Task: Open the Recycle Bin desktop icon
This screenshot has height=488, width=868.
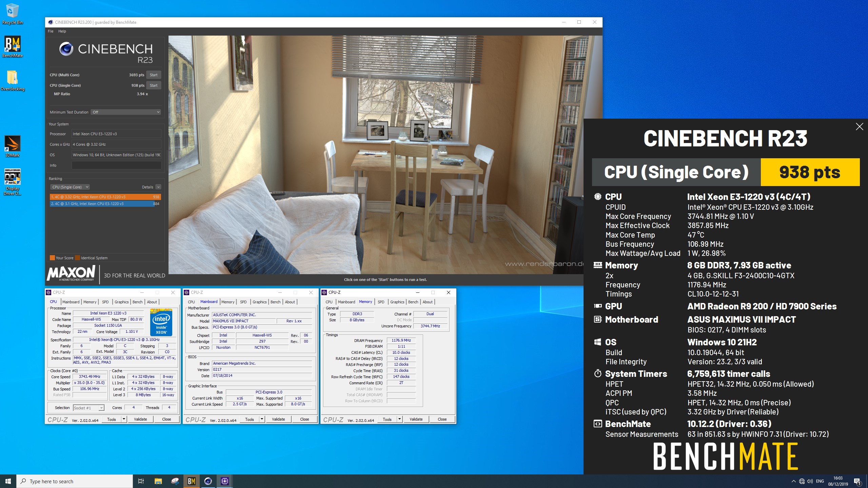Action: 12,14
